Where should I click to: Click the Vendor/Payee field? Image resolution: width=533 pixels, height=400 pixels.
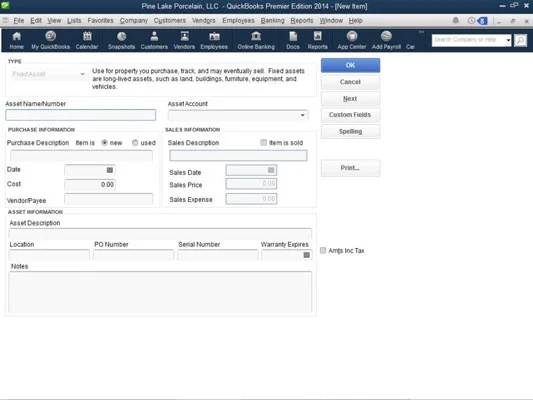point(109,199)
